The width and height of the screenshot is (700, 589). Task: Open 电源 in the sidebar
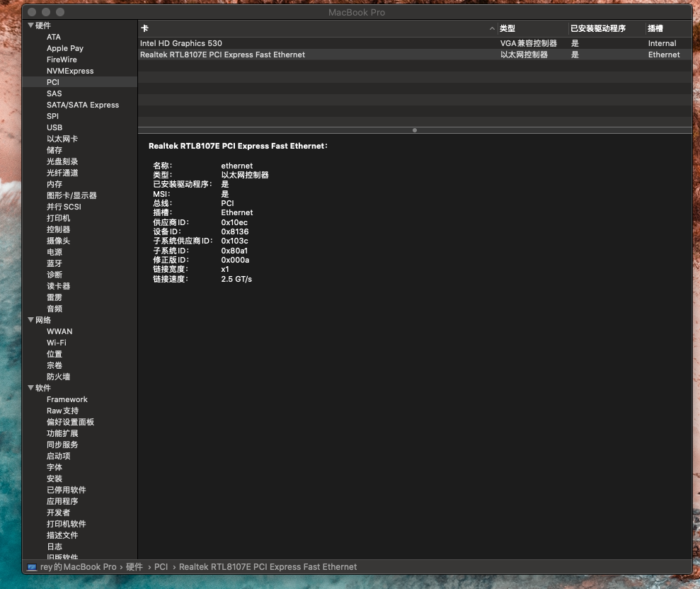[x=54, y=252]
